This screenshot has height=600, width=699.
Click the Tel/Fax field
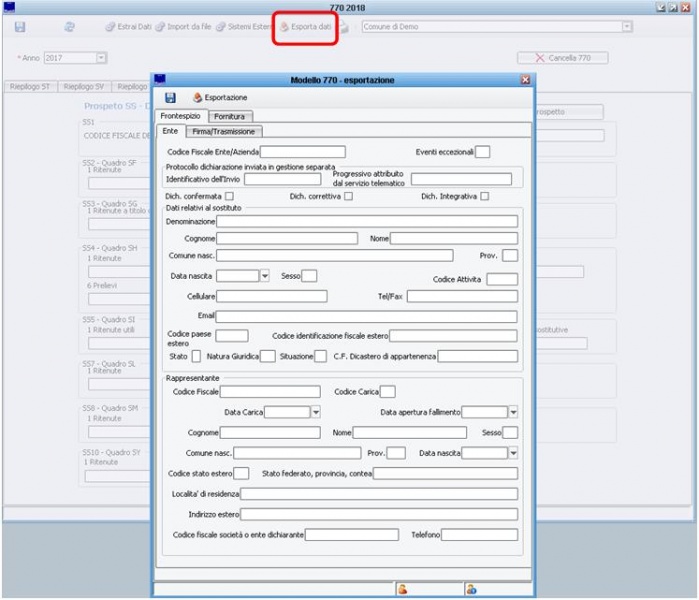tap(462, 296)
